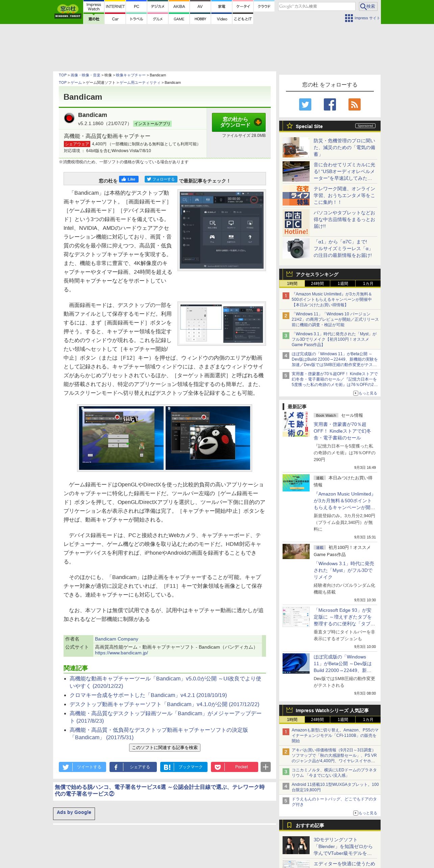This screenshot has height=868, width=434.
Task: Click the ツイートする share button
Action: coord(82,767)
